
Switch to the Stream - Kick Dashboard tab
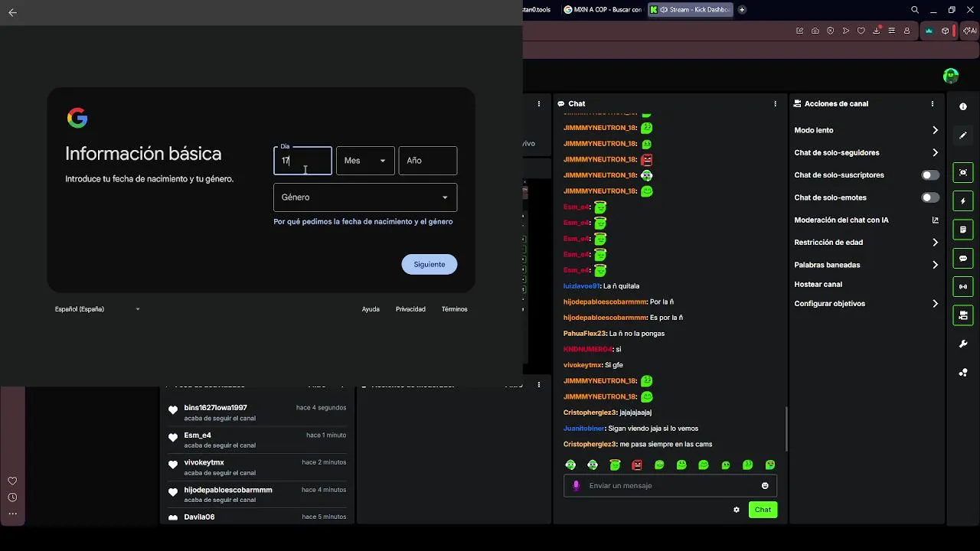click(690, 10)
